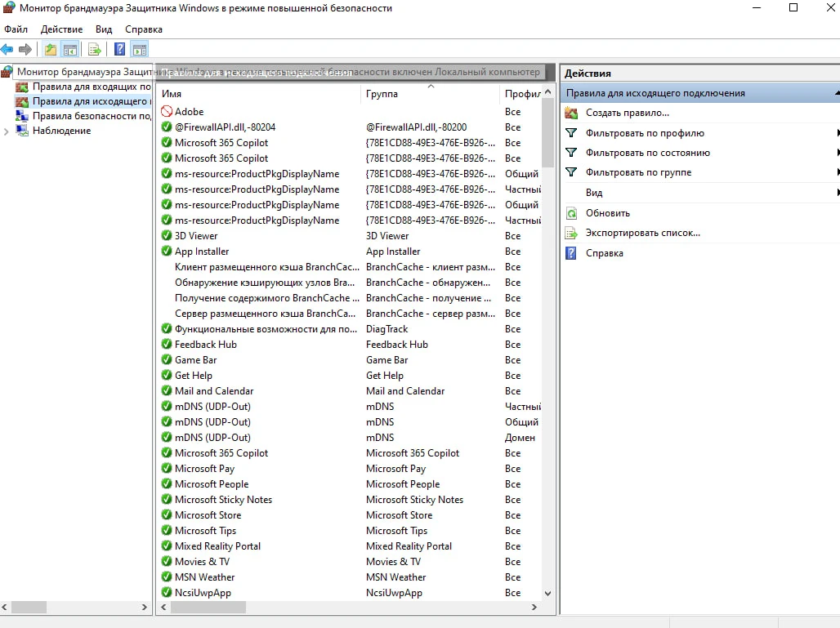Sort by the Профиль column header
Viewport: 840px width, 628px height.
click(x=521, y=94)
